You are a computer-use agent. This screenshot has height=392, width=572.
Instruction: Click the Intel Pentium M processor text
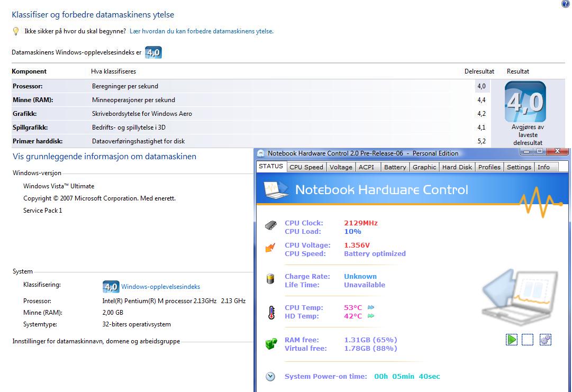(x=174, y=301)
